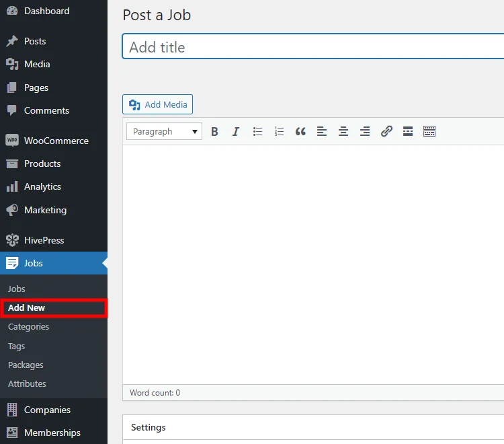Screen dimensions: 504x444
Task: Click the Add Media button
Action: [x=157, y=104]
